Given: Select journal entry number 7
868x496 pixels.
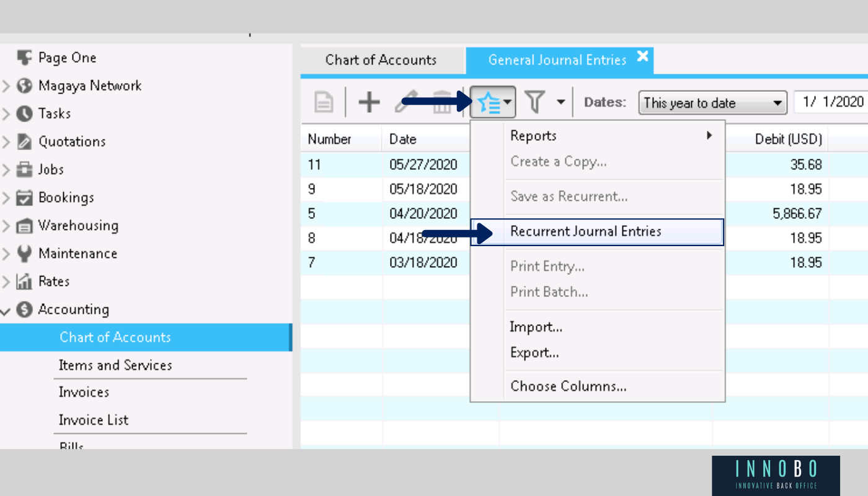Looking at the screenshot, I should click(311, 263).
